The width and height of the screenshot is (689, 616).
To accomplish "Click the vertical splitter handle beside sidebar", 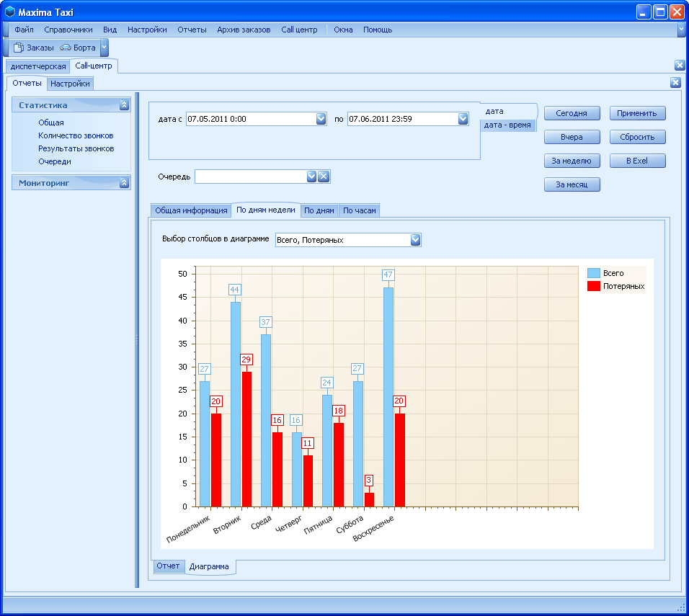I will coord(137,340).
